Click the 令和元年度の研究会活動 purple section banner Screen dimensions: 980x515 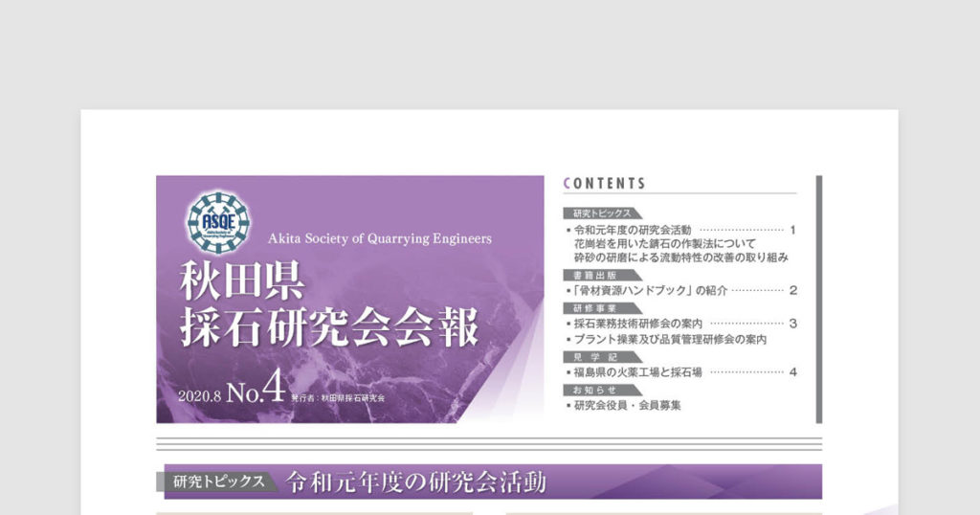[488, 481]
